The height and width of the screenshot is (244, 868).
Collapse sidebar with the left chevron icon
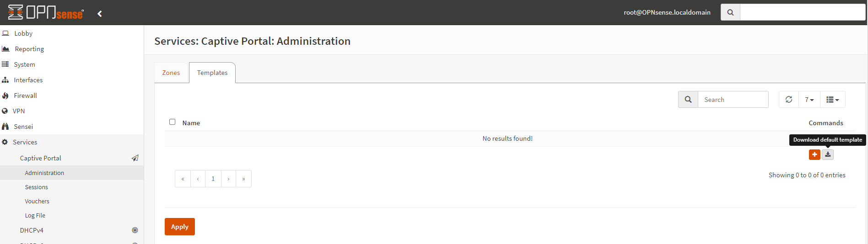pyautogui.click(x=100, y=14)
